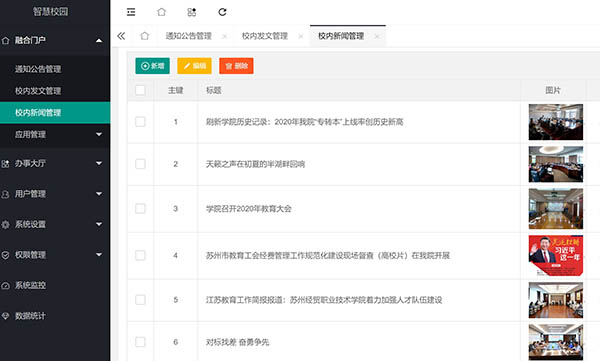Click the red 删除 delete button
Screen dimensions: 600x361
coord(236,66)
